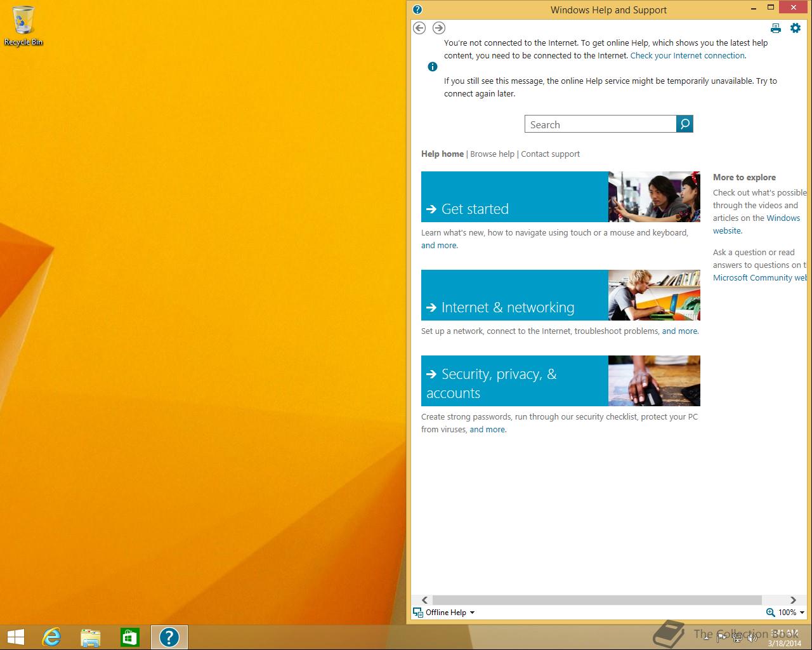Click the zoom magnifier icon in status bar
This screenshot has height=650, width=812.
point(770,613)
